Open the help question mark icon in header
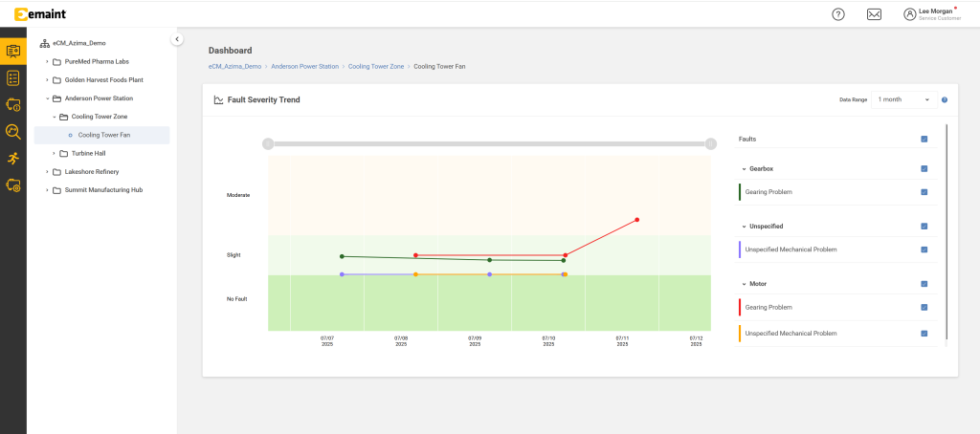This screenshot has width=980, height=434. [x=838, y=13]
